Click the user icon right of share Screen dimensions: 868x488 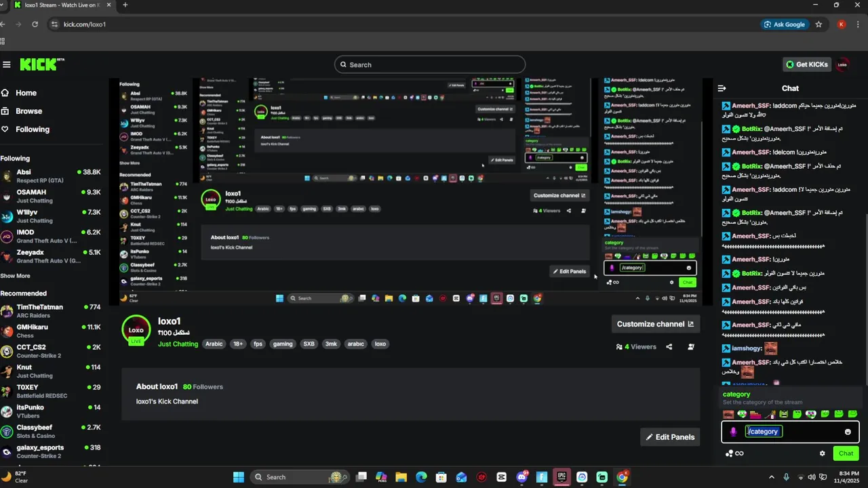(691, 346)
